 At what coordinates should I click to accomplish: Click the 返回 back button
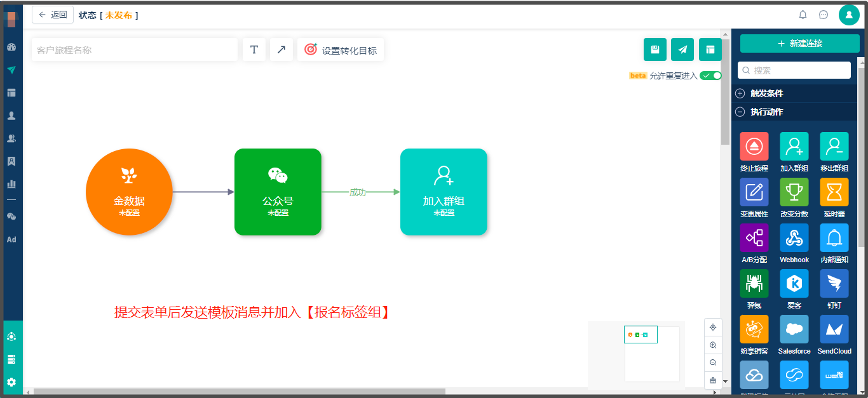coord(53,15)
